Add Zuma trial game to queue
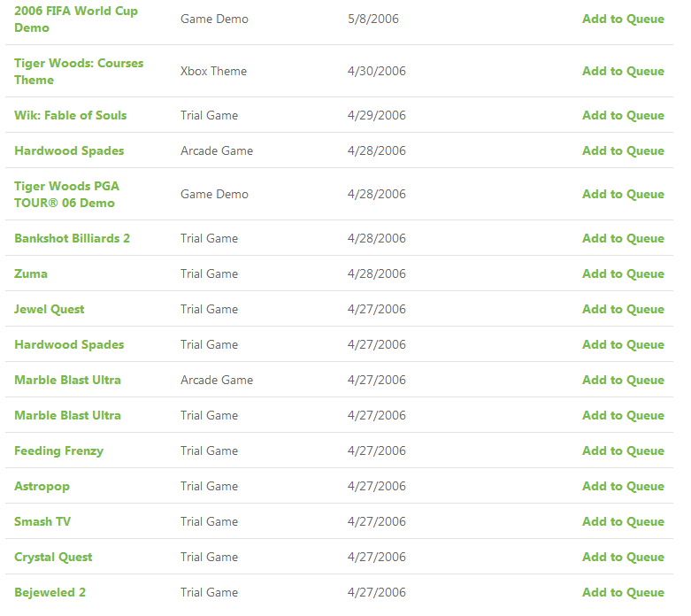 [x=623, y=273]
